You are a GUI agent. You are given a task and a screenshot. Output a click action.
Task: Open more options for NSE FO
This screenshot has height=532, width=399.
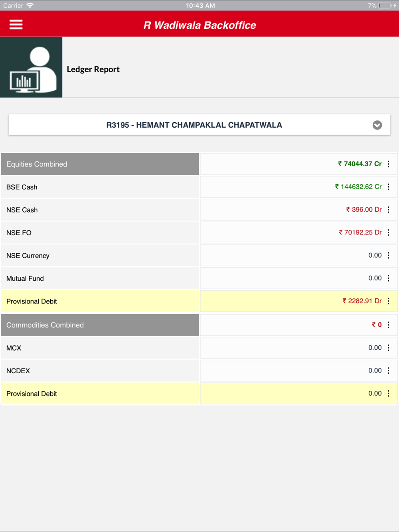click(389, 233)
